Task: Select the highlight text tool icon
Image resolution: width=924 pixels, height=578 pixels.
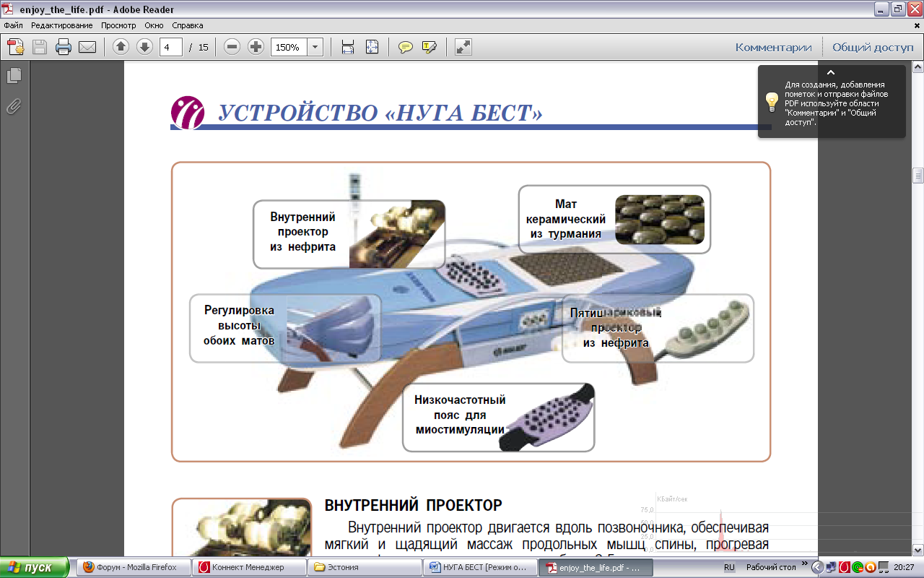Action: pyautogui.click(x=430, y=47)
